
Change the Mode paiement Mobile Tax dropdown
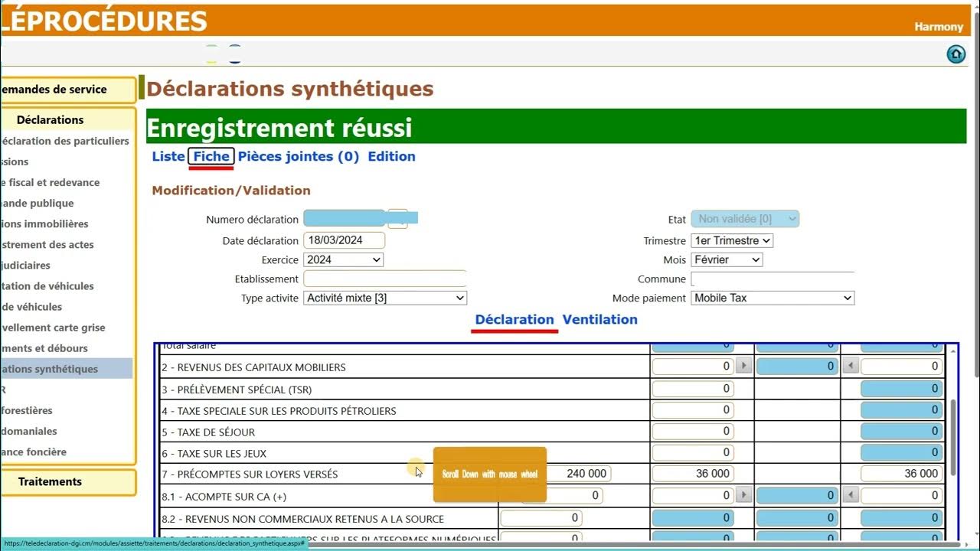773,298
